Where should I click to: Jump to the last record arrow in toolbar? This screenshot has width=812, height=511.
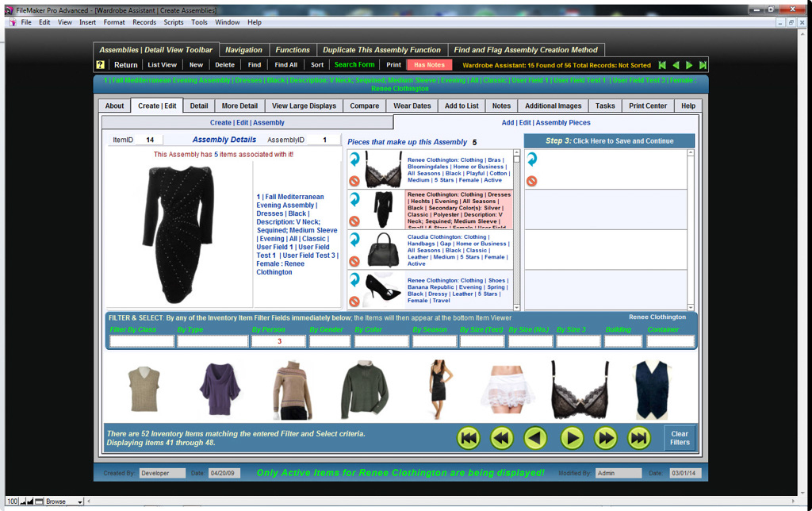pos(703,65)
